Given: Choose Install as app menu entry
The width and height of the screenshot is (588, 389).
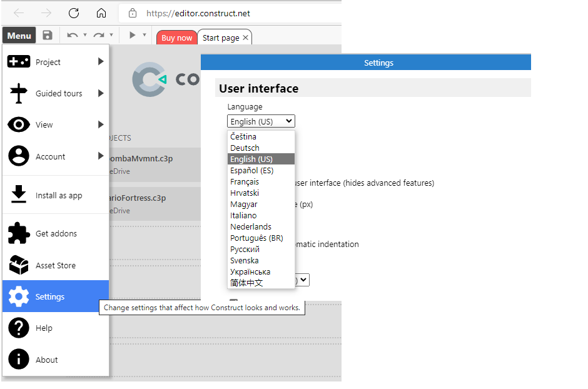Looking at the screenshot, I should click(x=56, y=195).
